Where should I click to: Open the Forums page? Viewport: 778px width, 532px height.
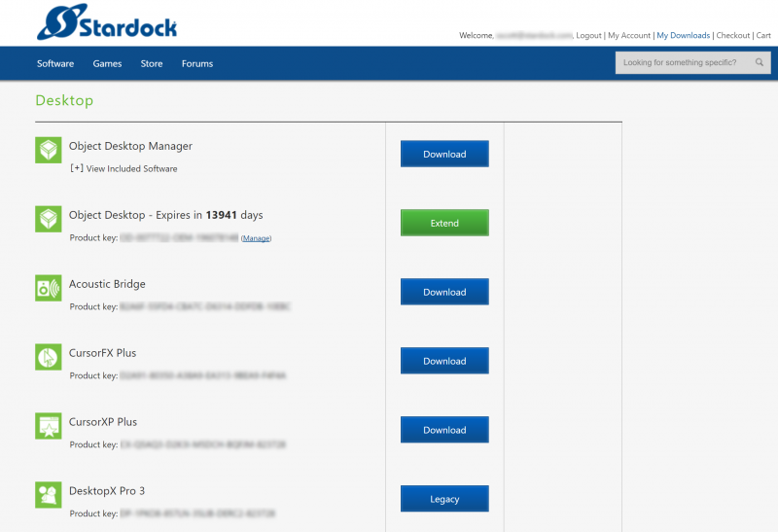197,63
